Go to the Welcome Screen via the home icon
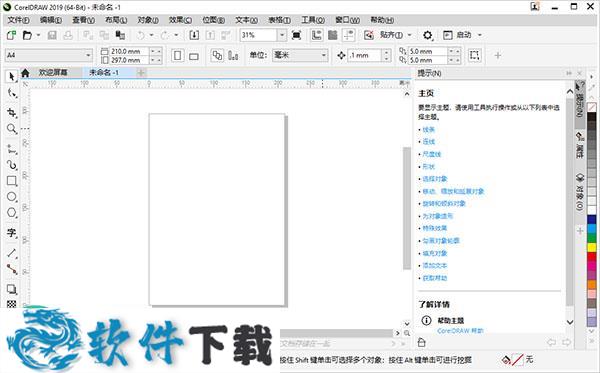 coord(25,73)
